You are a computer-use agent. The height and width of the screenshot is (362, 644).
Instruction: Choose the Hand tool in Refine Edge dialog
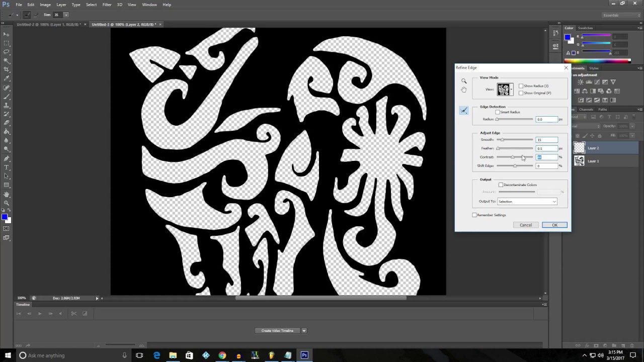(464, 89)
